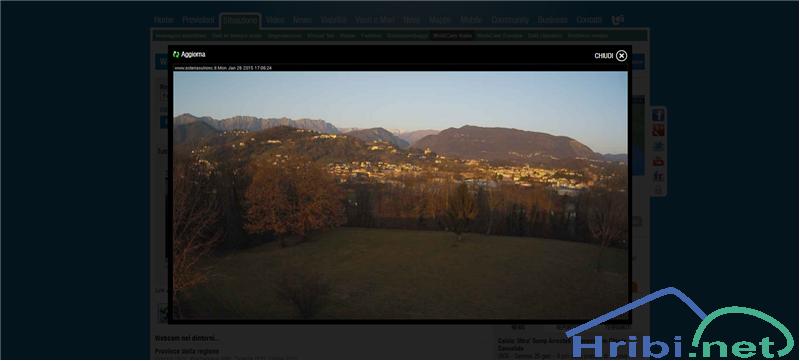Click the webcam landscape image
800x361 pixels.
click(401, 195)
